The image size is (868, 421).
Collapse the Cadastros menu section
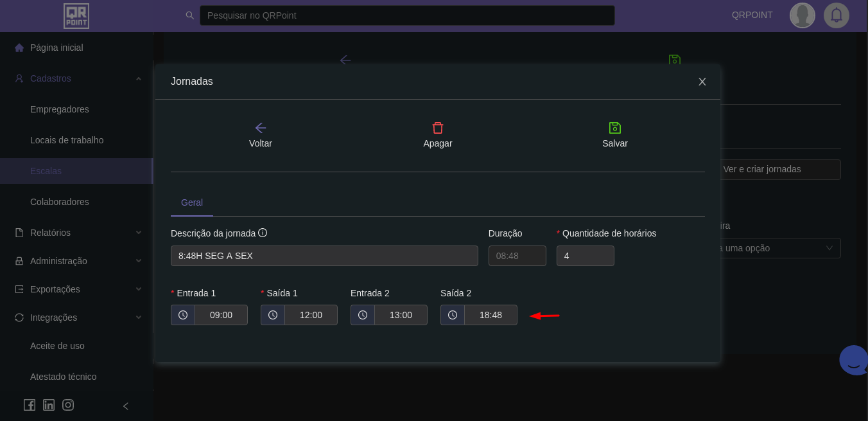[x=139, y=78]
